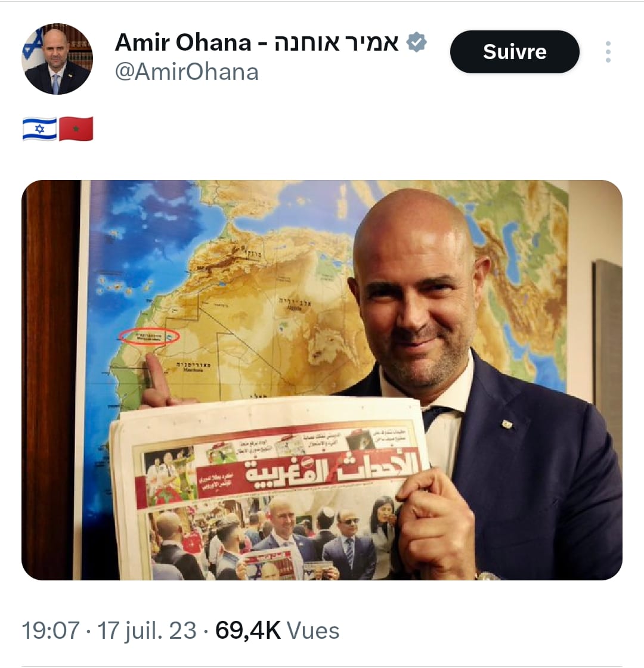Click the Morocco flag emoji
Screen dimensions: 644x668
(76, 129)
